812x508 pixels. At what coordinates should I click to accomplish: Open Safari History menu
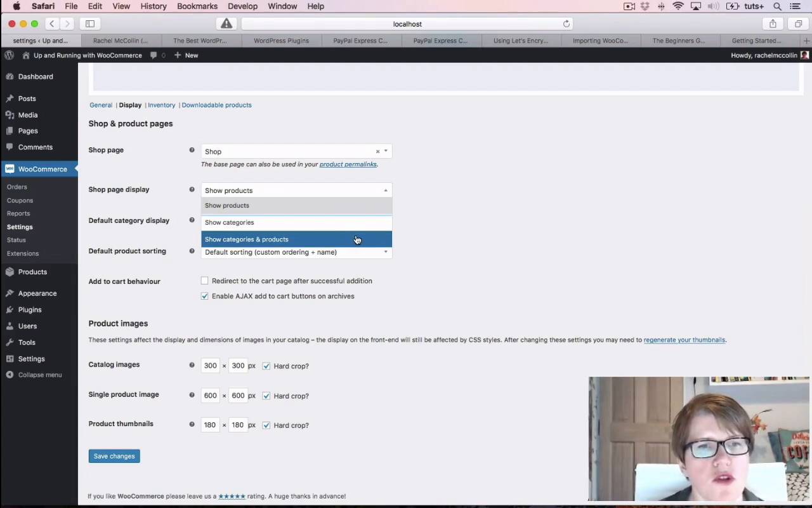coord(154,6)
